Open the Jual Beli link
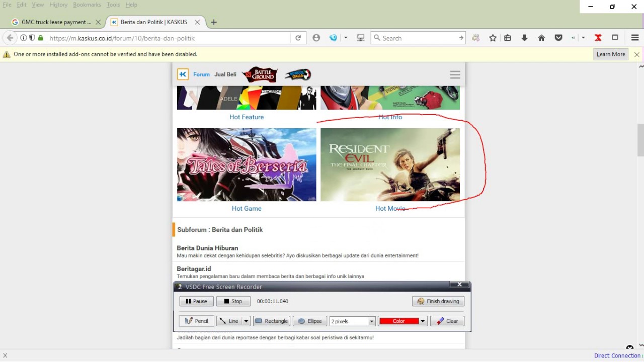Viewport: 644px width, 362px height. click(x=225, y=74)
